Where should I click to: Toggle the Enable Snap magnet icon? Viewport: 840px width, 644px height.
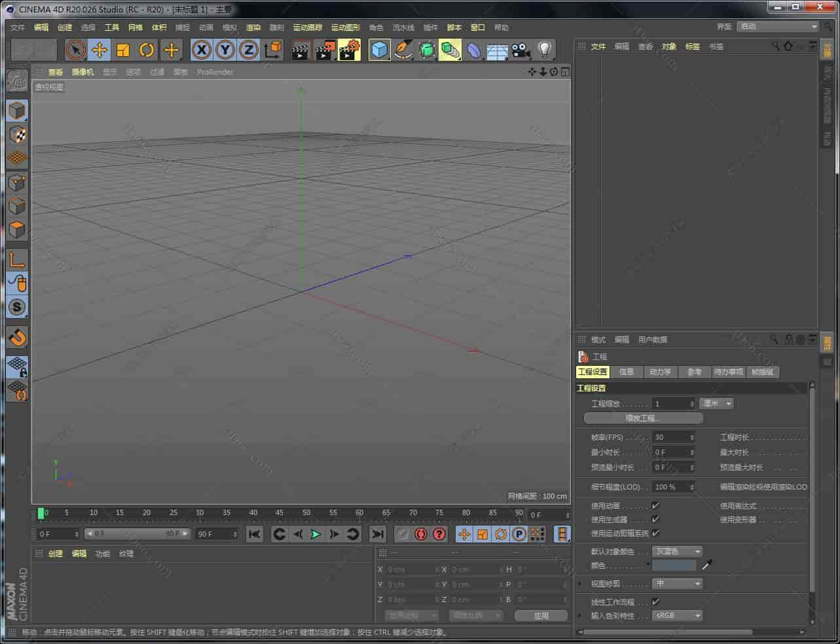click(x=17, y=337)
